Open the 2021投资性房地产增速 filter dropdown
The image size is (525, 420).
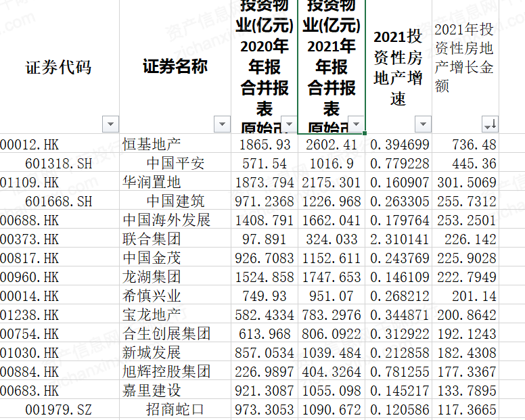(423, 124)
